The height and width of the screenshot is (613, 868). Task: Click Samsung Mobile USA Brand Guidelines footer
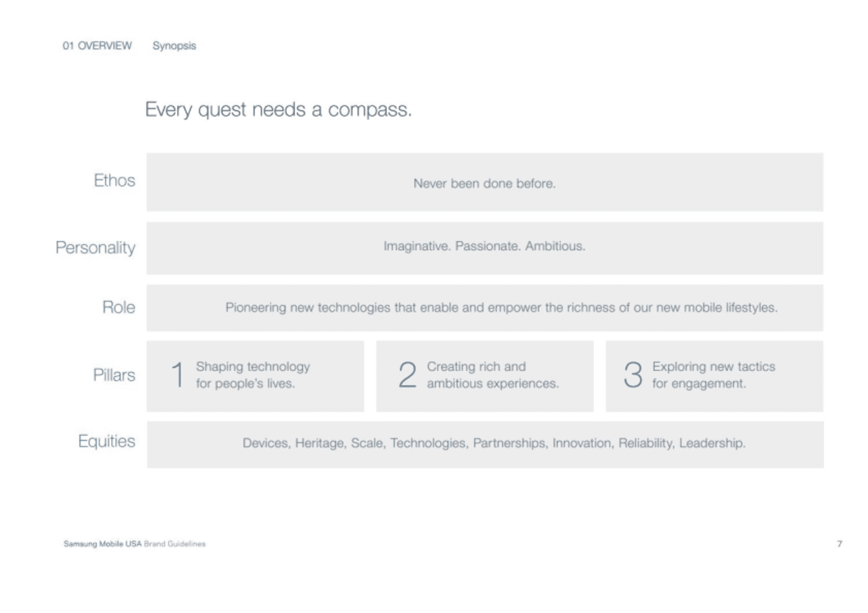[134, 544]
